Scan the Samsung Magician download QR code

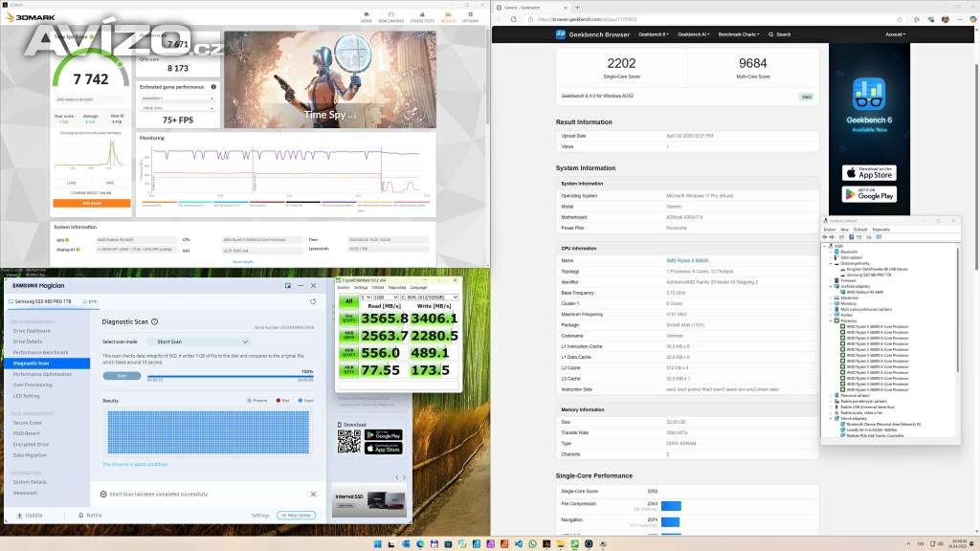coord(348,441)
